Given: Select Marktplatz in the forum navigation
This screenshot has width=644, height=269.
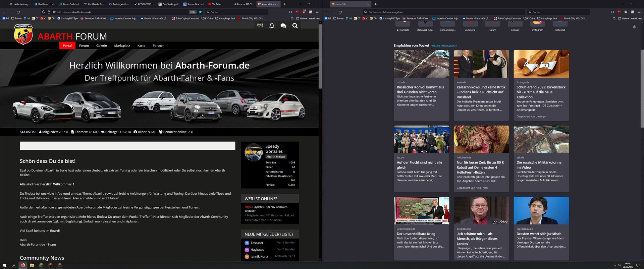Looking at the screenshot, I should click(122, 46).
